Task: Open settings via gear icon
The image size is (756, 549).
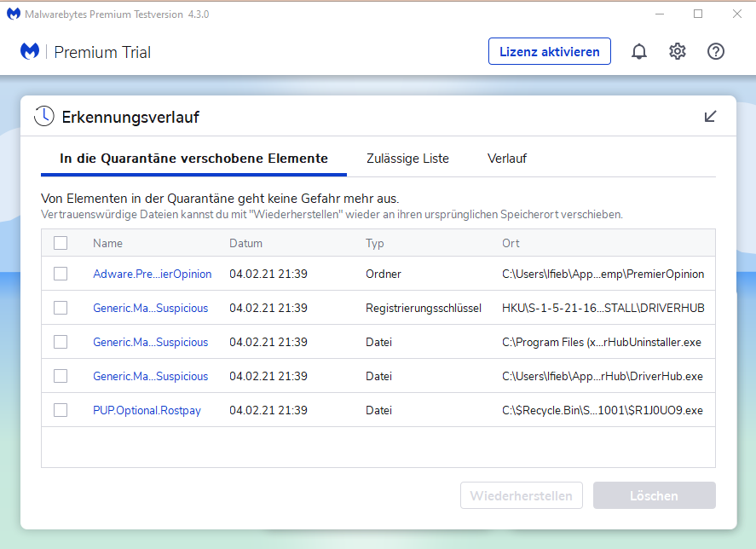Action: click(678, 51)
